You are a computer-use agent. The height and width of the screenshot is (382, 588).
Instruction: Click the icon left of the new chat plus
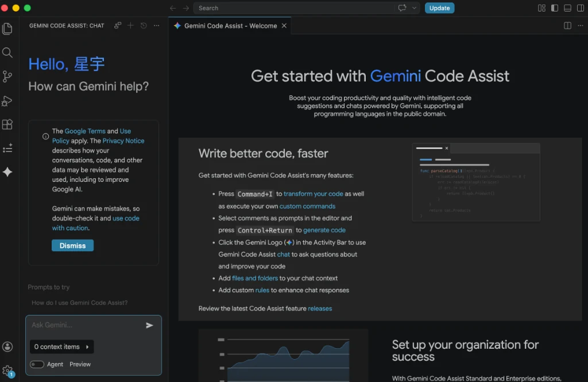(x=117, y=25)
